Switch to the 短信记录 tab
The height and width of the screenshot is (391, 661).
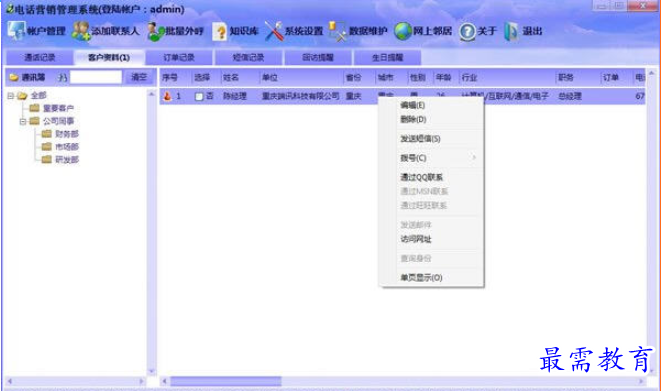click(248, 57)
